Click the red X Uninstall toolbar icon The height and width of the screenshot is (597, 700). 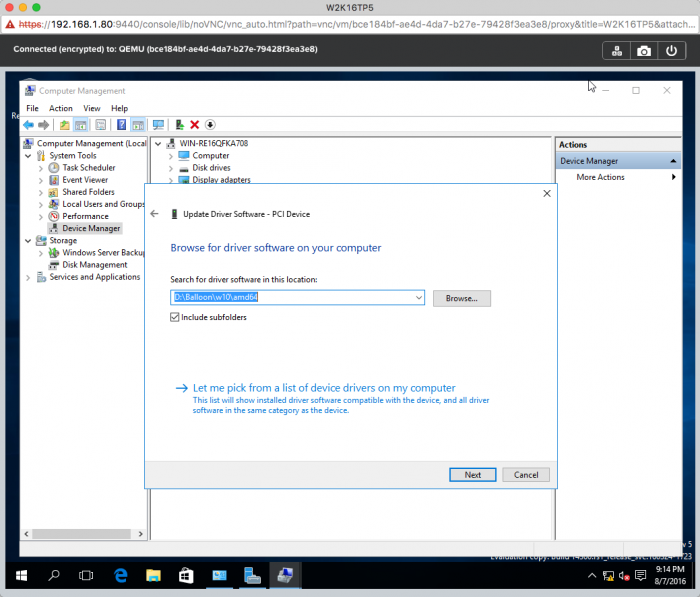pyautogui.click(x=194, y=125)
